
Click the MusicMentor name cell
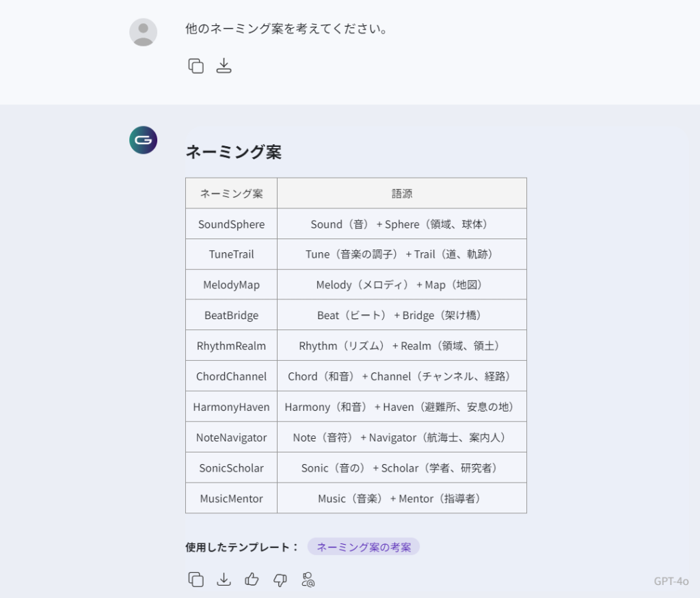pos(231,498)
